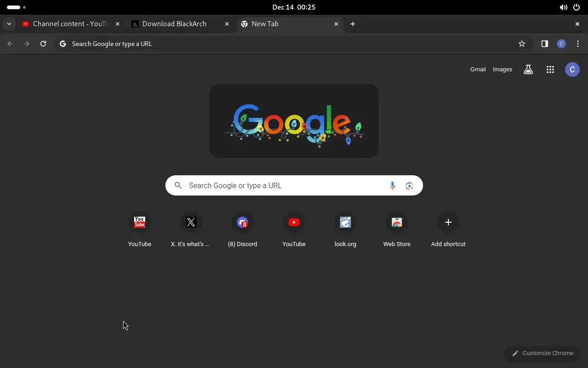Switch to the Download BlackArch tab

(180, 24)
